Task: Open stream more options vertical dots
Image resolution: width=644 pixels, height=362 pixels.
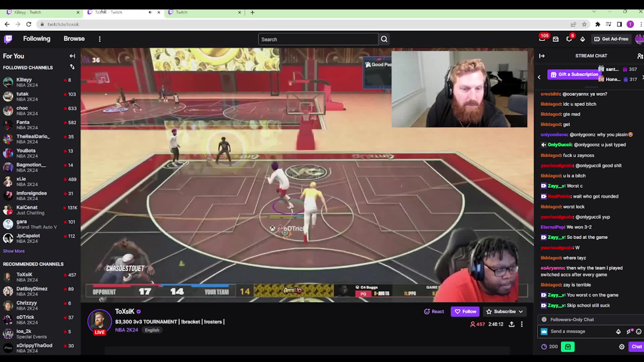Action: tap(522, 324)
